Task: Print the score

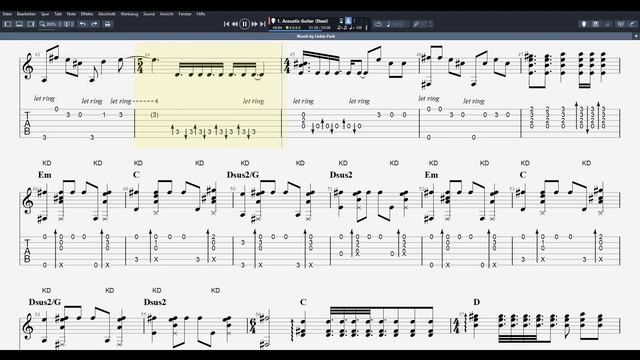Action: [x=107, y=24]
